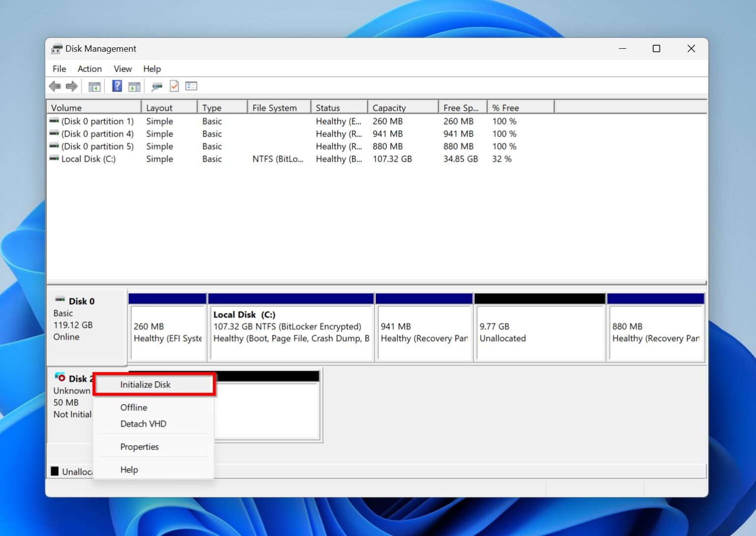Image resolution: width=756 pixels, height=536 pixels.
Task: Click the Capacity column header
Action: click(389, 107)
